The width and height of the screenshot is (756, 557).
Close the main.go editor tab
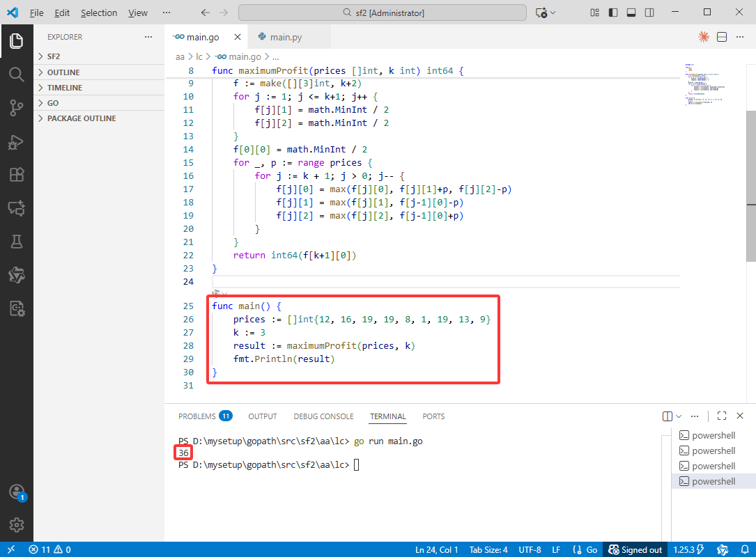[x=237, y=37]
